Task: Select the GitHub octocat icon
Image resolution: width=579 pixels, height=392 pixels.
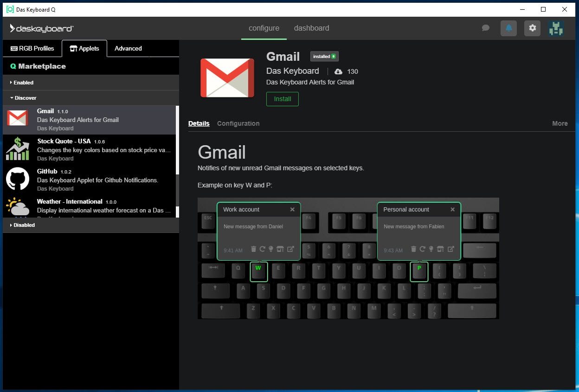Action: [x=18, y=179]
